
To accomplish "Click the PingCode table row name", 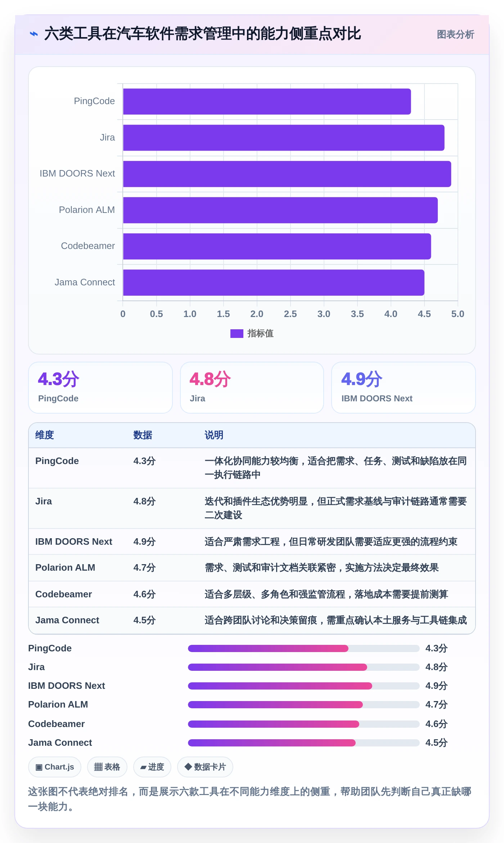I will tap(57, 461).
